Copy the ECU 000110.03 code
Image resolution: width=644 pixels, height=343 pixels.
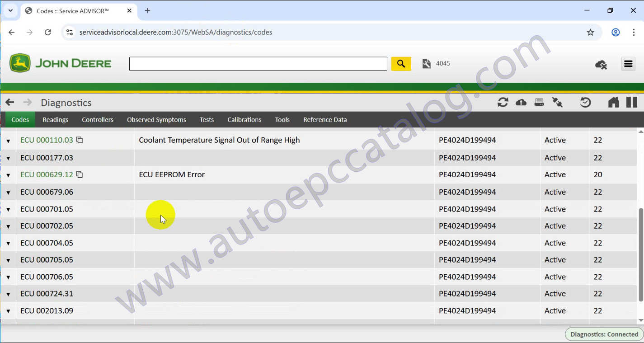pos(80,140)
